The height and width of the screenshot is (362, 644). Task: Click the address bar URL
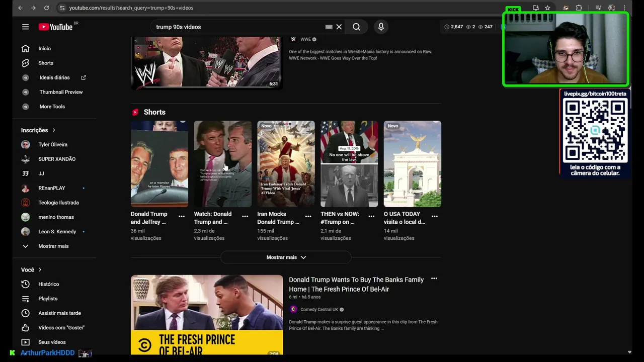131,8
